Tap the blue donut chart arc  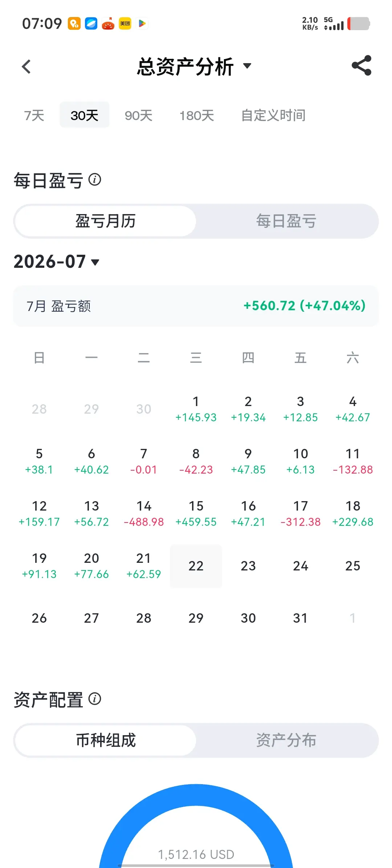point(196,795)
